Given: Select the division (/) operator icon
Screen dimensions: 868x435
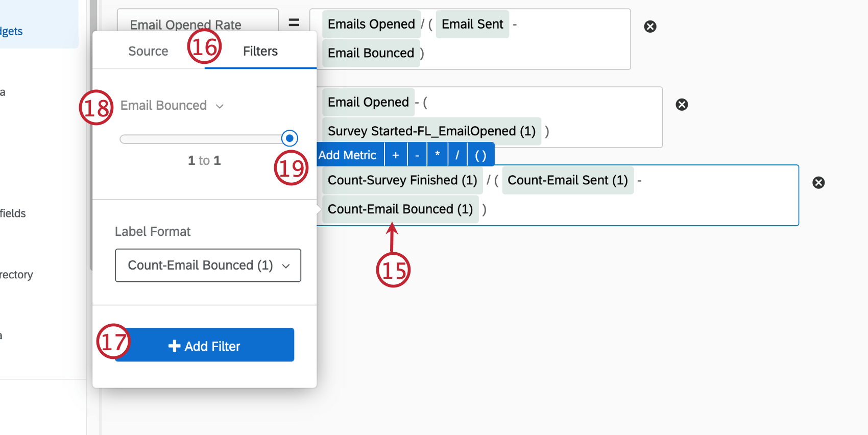Looking at the screenshot, I should (x=457, y=154).
